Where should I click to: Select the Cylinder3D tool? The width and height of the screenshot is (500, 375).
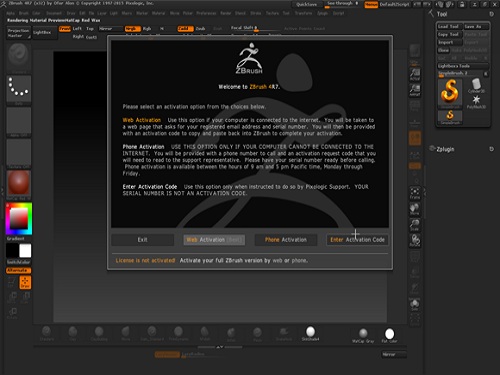click(476, 86)
